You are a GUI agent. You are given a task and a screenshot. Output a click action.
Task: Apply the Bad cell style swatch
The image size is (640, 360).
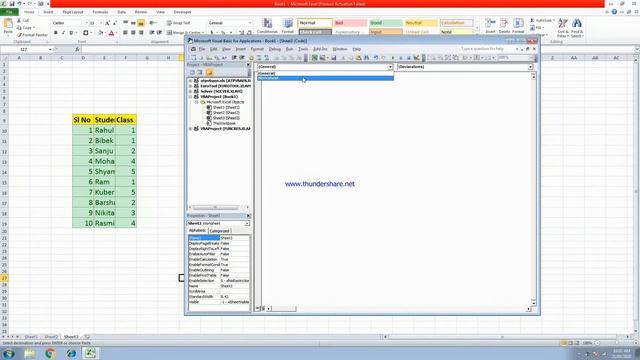coord(350,23)
